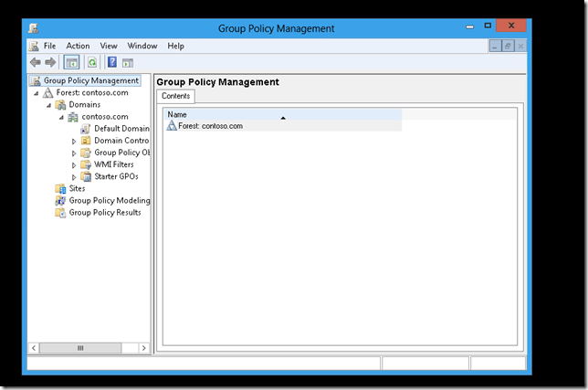
Task: Select the "Group Policy Ob" tree item
Action: [x=121, y=153]
